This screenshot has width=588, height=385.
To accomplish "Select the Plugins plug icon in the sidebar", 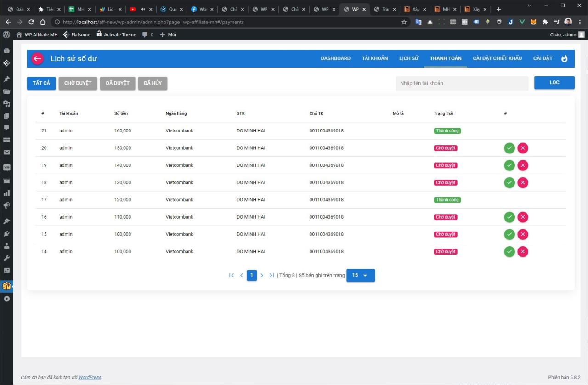I will click(6, 233).
